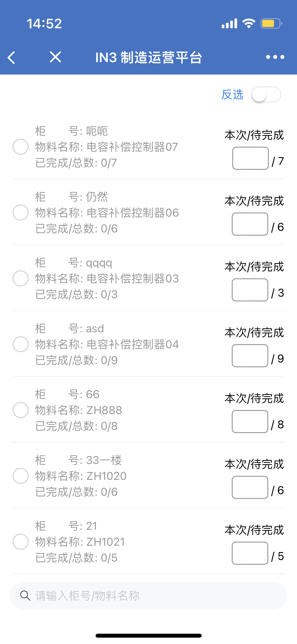The width and height of the screenshot is (297, 644).
Task: Close the page with X icon
Action: click(x=55, y=57)
